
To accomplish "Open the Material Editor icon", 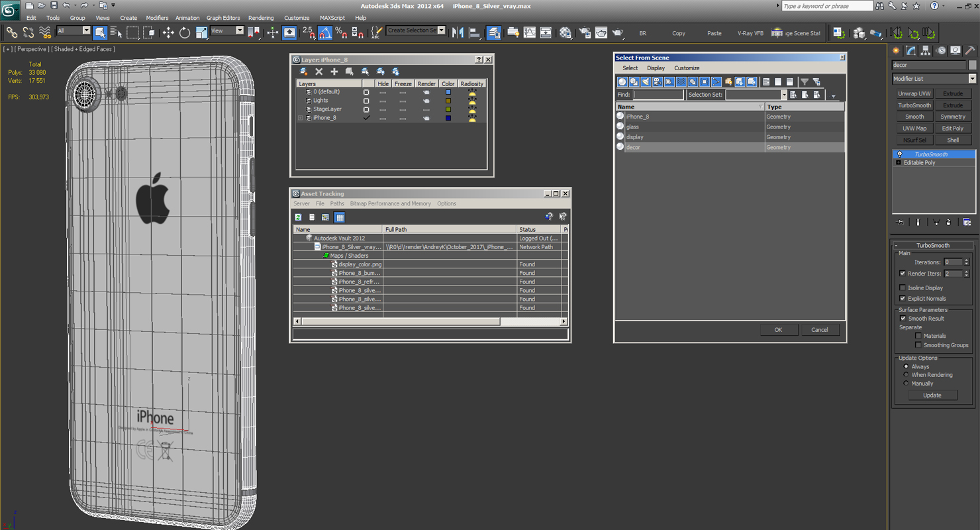I will 565,32.
